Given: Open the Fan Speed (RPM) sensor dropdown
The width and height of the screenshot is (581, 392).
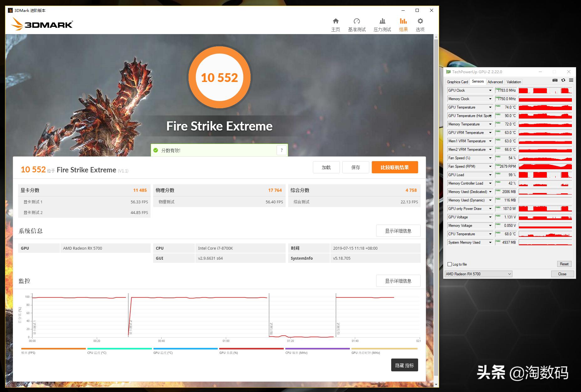Looking at the screenshot, I should (x=490, y=166).
